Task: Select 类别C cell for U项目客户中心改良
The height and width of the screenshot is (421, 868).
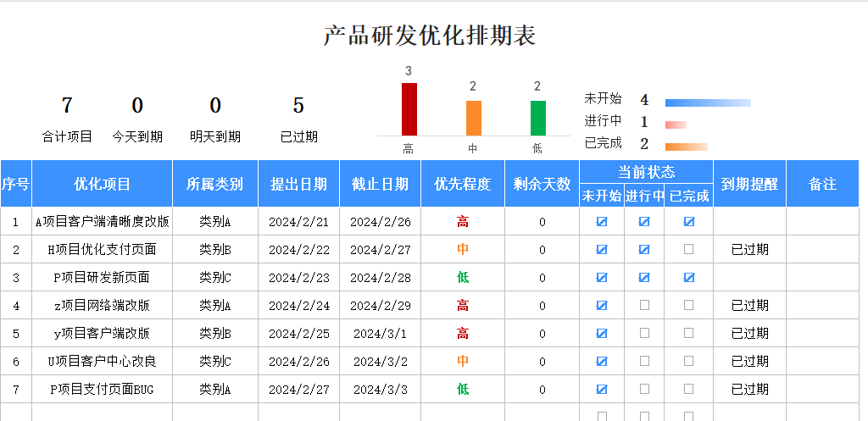Action: click(x=215, y=361)
